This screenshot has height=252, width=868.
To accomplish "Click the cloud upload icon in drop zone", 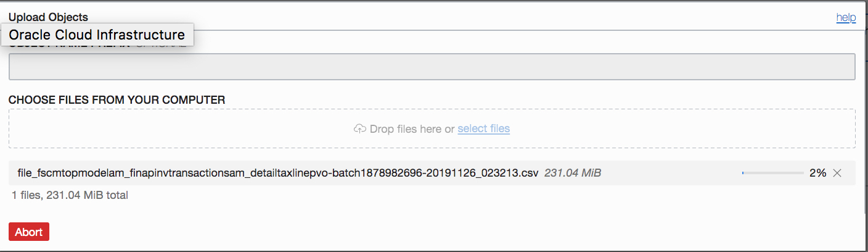I will click(x=359, y=128).
